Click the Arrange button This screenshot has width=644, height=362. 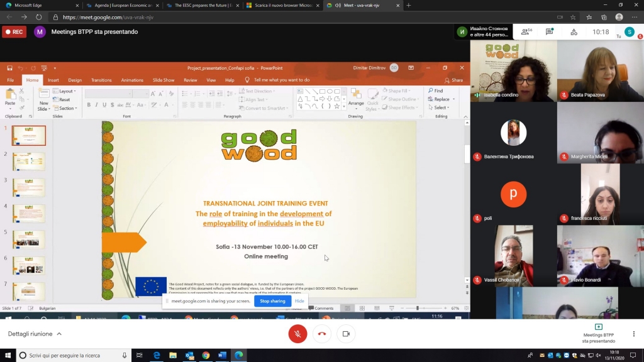tap(356, 99)
